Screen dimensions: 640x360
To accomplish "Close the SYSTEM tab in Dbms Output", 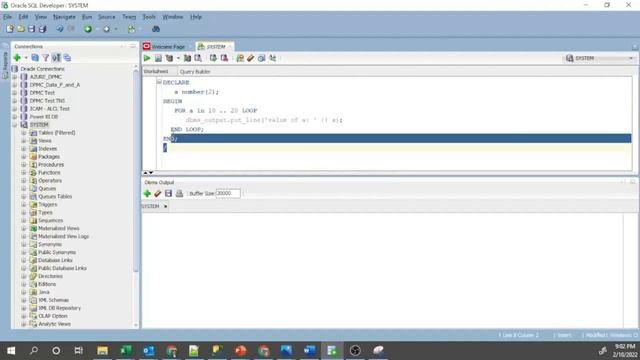I will click(x=165, y=207).
